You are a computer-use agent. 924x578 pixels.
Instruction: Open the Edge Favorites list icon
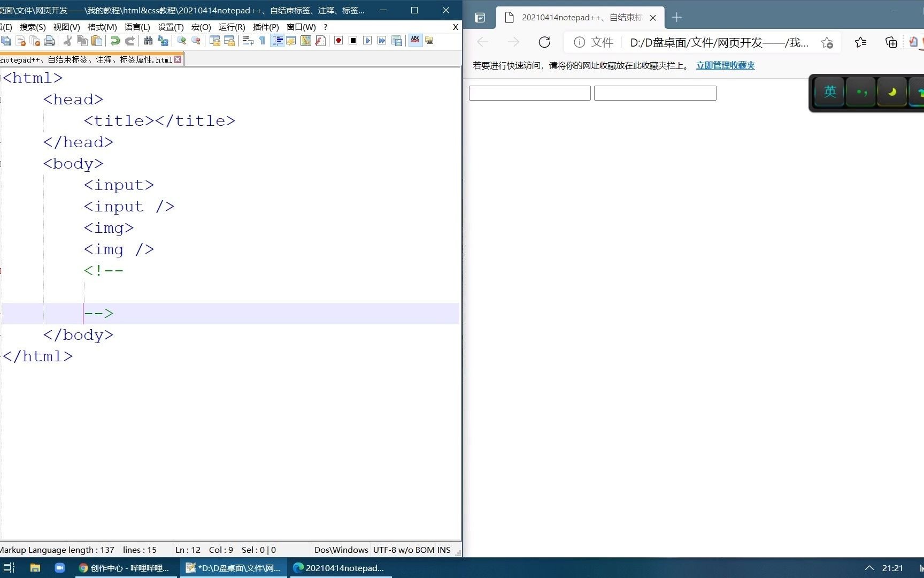(860, 42)
